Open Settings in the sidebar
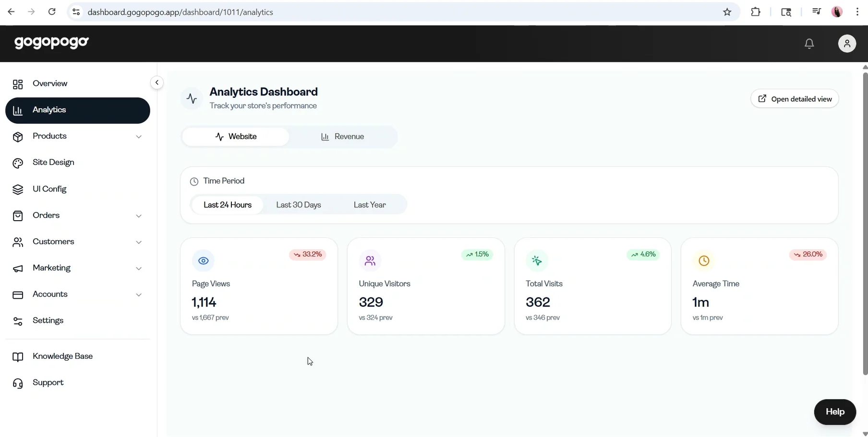This screenshot has width=868, height=437. coord(78,321)
